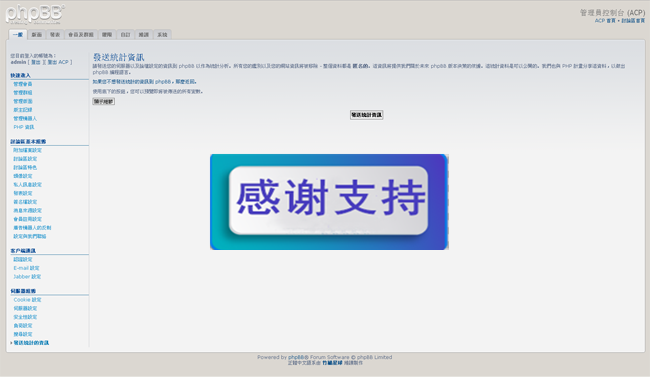650x377 pixels.
Task: Click the phpBB link in the footer
Action: pyautogui.click(x=297, y=357)
